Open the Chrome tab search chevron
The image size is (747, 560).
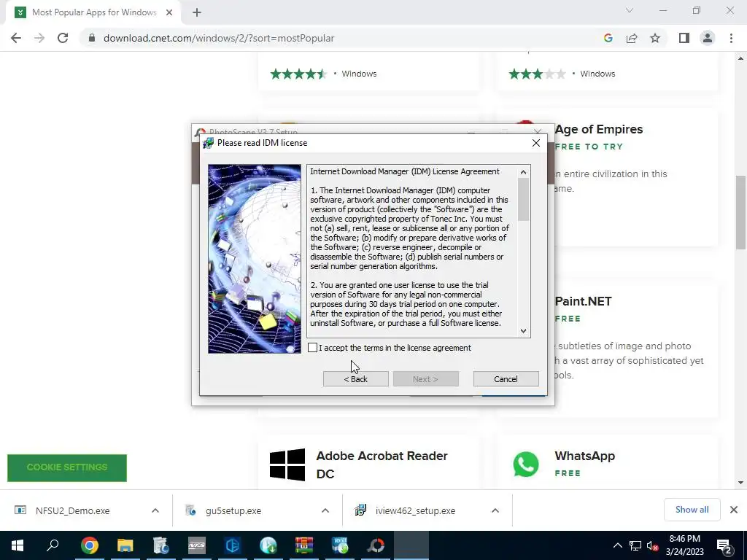coord(630,10)
